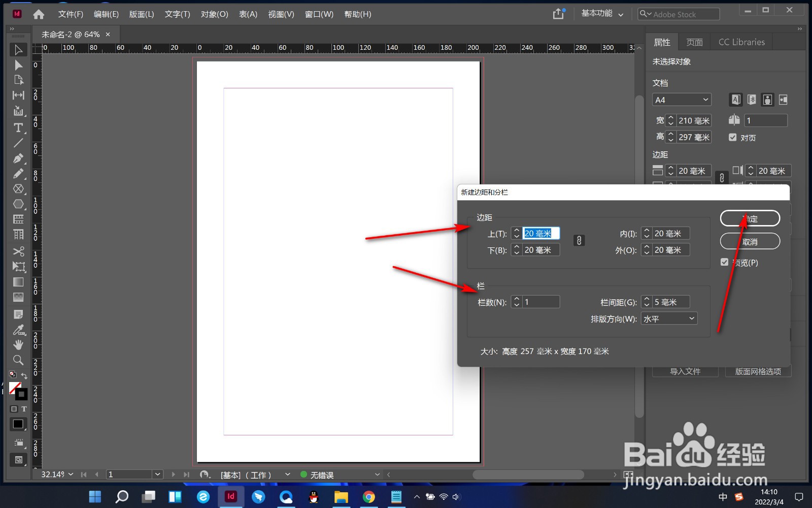Click the Adobe Stock search box
This screenshot has height=508, width=812.
click(x=679, y=14)
